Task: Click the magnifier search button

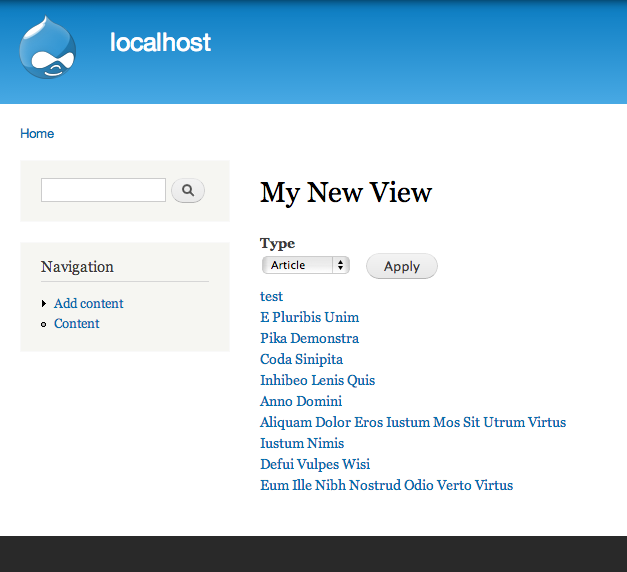Action: 188,190
